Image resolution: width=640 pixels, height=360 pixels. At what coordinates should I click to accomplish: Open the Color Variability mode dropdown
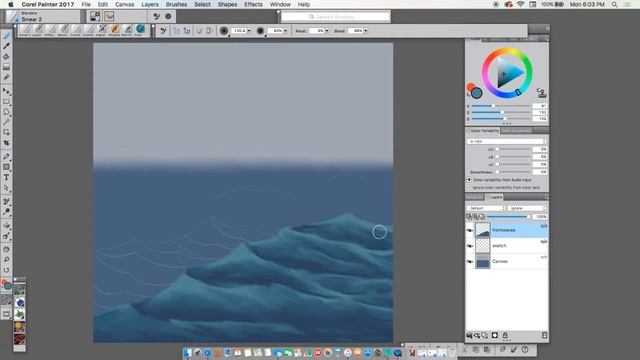point(507,141)
